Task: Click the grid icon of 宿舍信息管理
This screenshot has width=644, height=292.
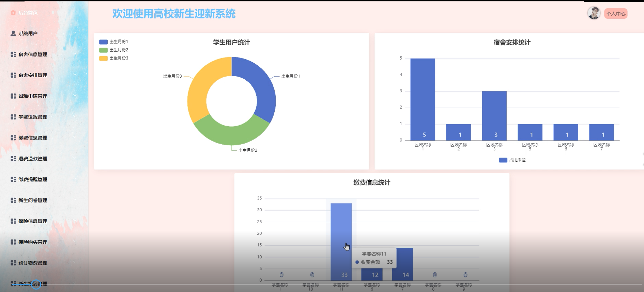Action: [13, 54]
